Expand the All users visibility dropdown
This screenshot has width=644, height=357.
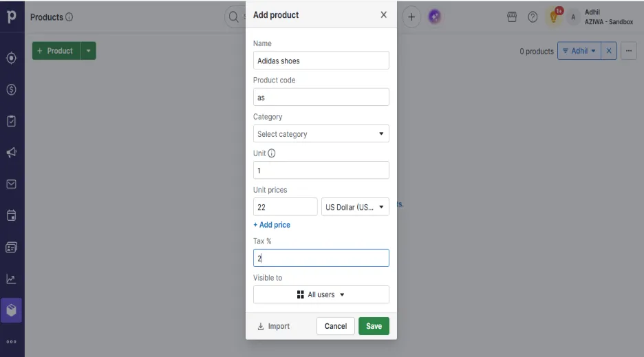321,294
